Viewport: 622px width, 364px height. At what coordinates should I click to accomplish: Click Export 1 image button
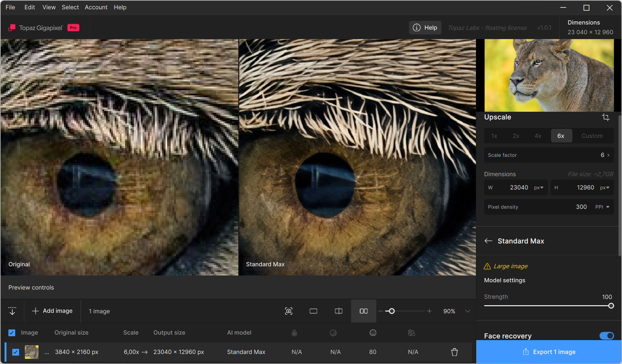pyautogui.click(x=549, y=352)
